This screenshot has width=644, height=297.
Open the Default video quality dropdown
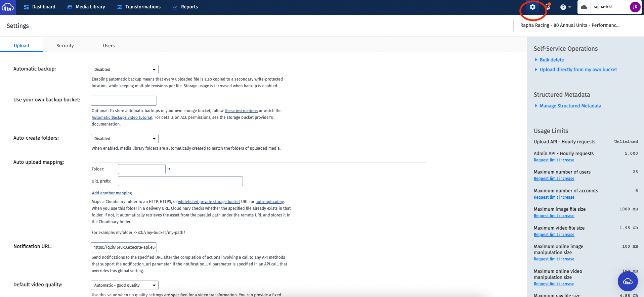pyautogui.click(x=124, y=285)
